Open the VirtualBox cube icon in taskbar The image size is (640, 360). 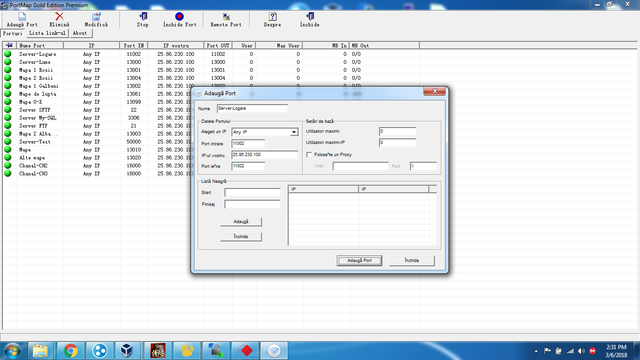[128, 351]
